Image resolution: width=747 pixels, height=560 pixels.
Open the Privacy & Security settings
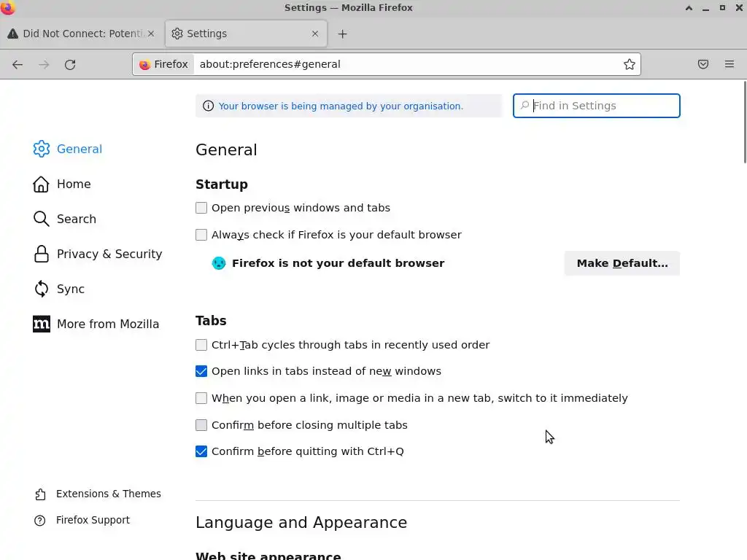click(109, 254)
